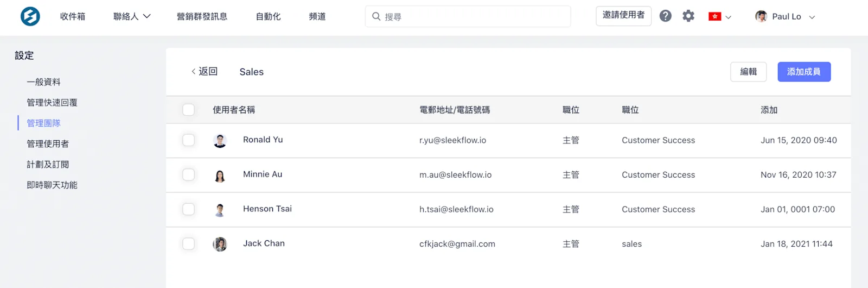
Task: Click Henson Tsai's avatar
Action: click(220, 210)
